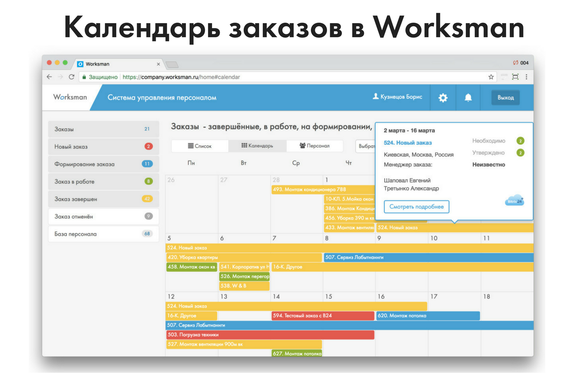Viewport: 588px width, 373px height.
Task: Open order 433. Монтаж вентиля
Action: coord(349,227)
